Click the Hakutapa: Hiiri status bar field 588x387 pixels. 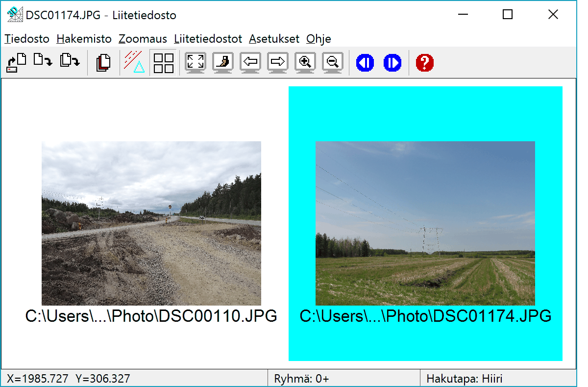464,379
